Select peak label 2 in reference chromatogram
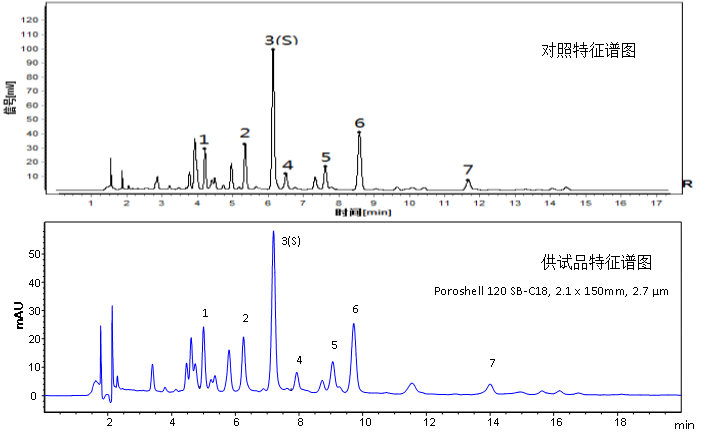The height and width of the screenshot is (440, 714). pyautogui.click(x=245, y=133)
